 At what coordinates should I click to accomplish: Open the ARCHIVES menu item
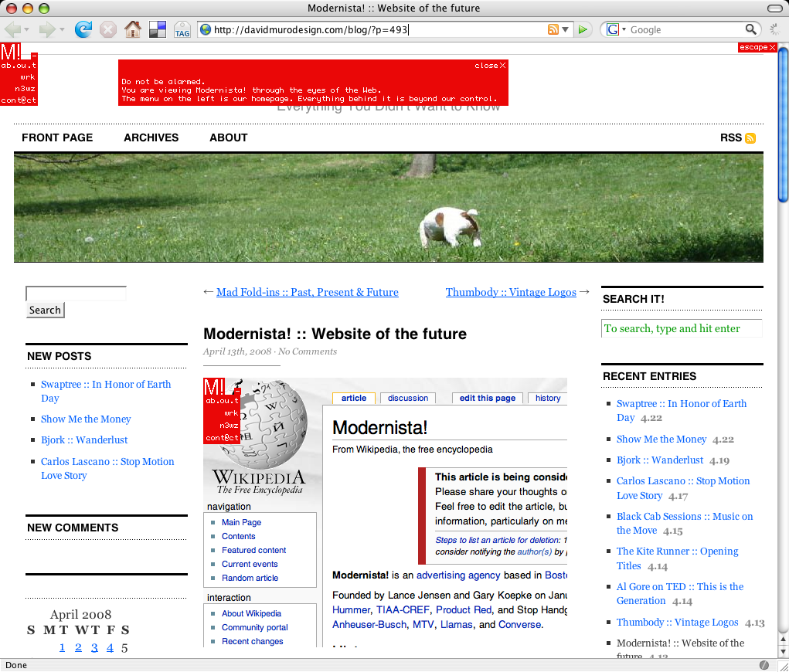[x=151, y=137]
